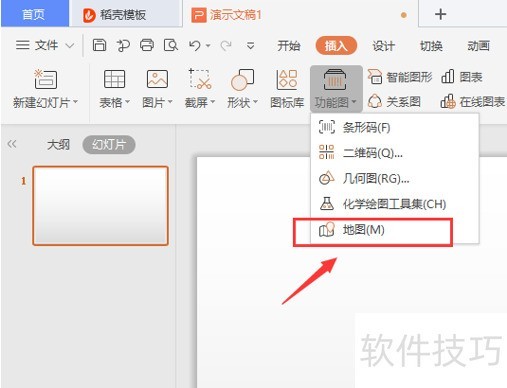Viewport: 507px width, 388px height.
Task: Open the customize quick access toolbar arrow
Action: tap(250, 45)
